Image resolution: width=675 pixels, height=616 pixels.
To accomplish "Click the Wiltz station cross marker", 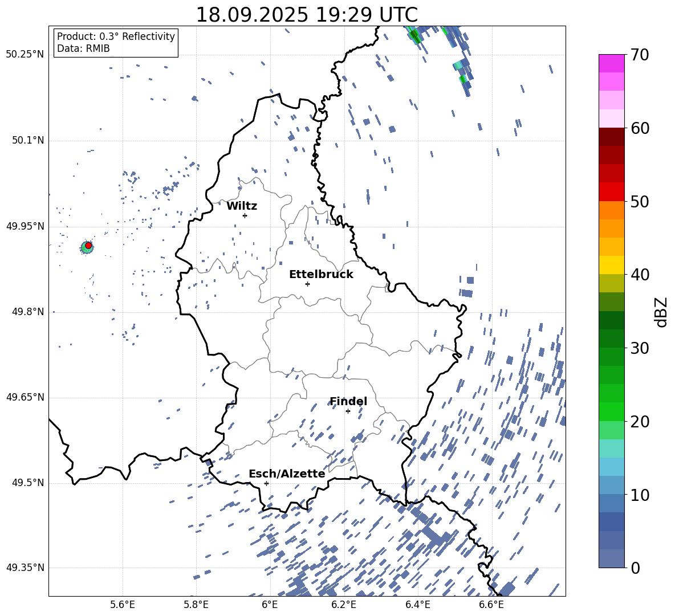I will click(x=245, y=215).
